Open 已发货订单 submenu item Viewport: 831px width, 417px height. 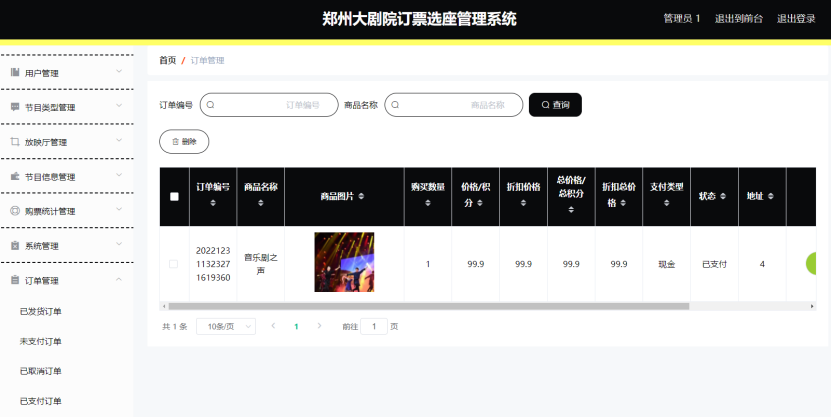pyautogui.click(x=40, y=312)
